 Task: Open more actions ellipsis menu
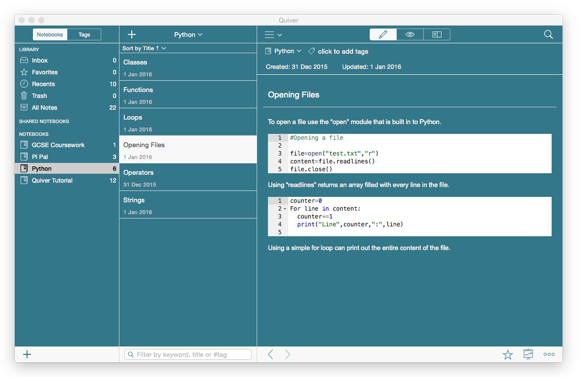pyautogui.click(x=549, y=354)
